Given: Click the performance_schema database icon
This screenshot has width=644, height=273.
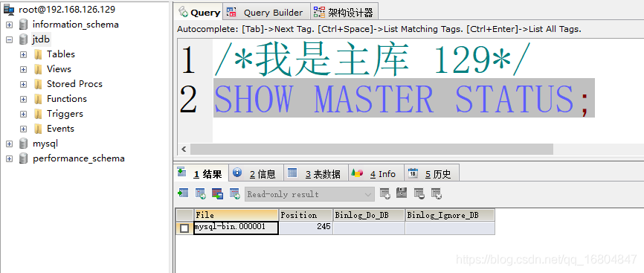Looking at the screenshot, I should tap(23, 158).
